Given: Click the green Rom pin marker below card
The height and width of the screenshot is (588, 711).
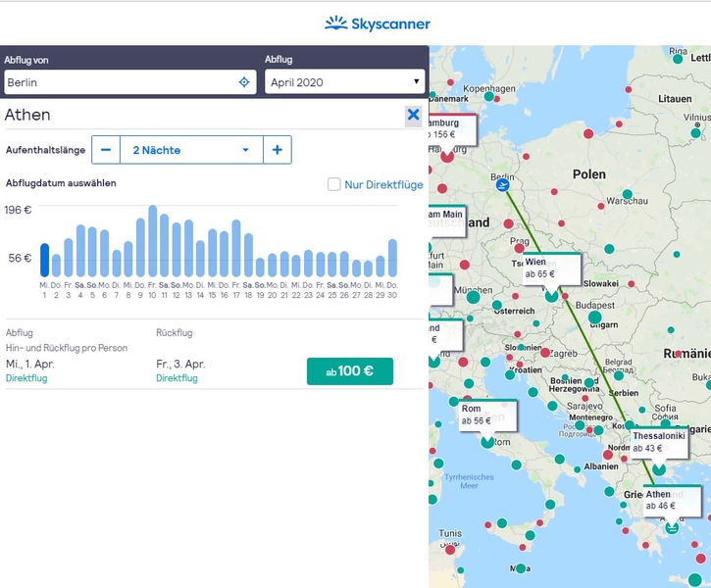Looking at the screenshot, I should pyautogui.click(x=487, y=442).
